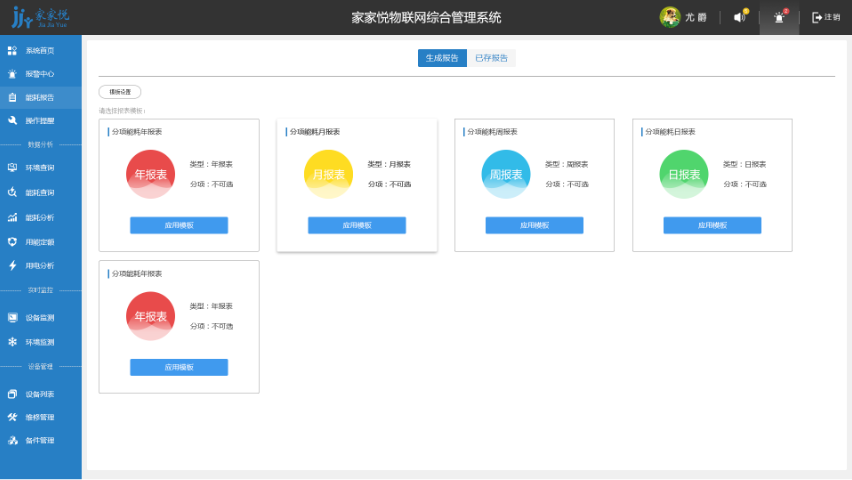The image size is (852, 480).
Task: Select 能耗分析 chart item
Action: tap(39, 217)
